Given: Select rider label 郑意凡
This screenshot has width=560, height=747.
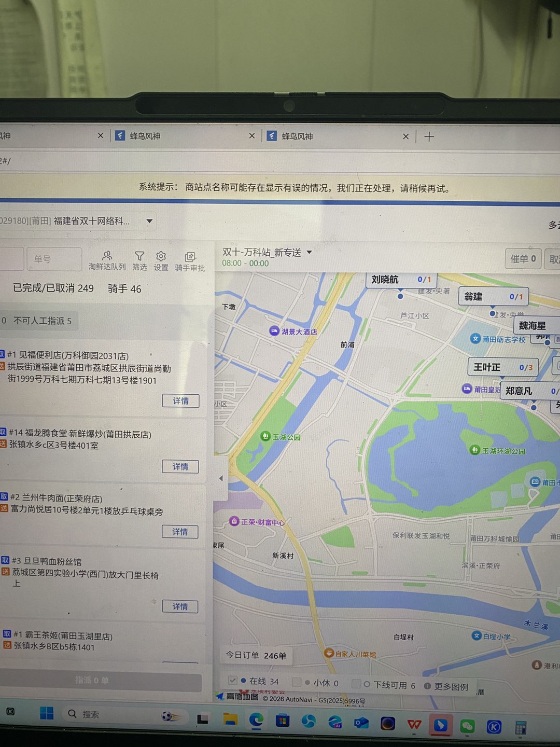Looking at the screenshot, I should (x=529, y=391).
